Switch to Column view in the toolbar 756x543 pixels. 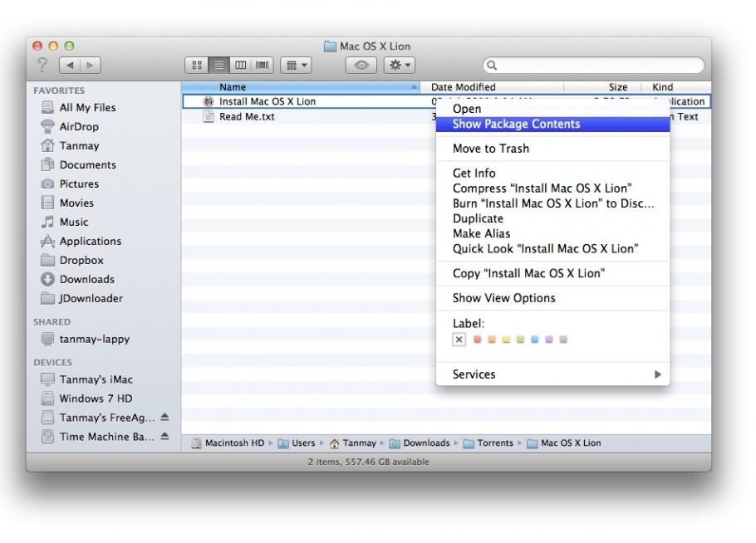[240, 65]
